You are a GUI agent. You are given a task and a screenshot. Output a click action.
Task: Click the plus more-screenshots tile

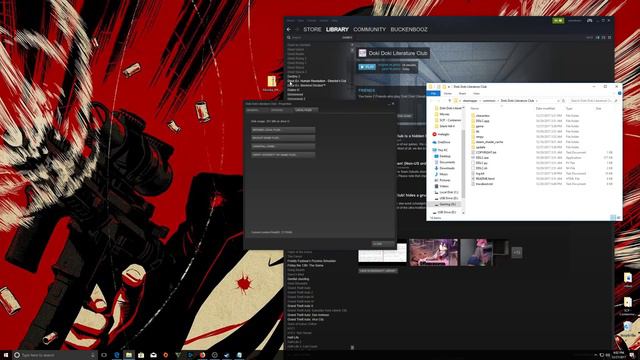tap(517, 252)
